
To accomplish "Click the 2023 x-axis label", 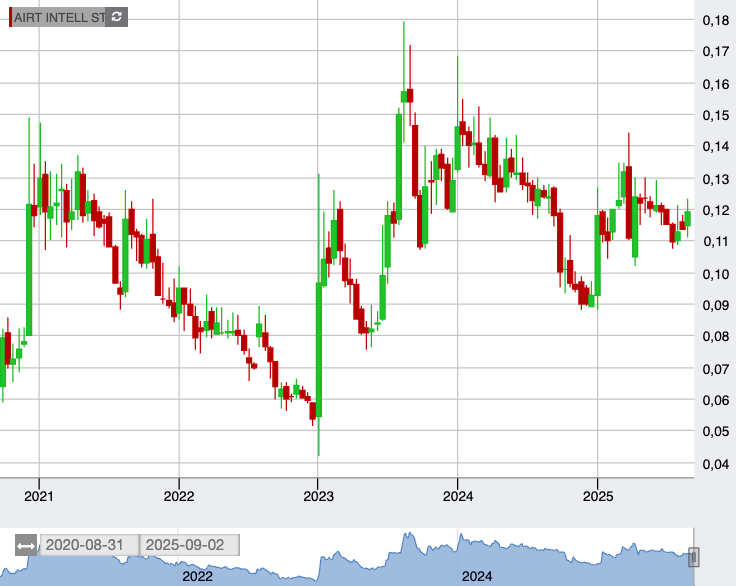I will pyautogui.click(x=318, y=496).
